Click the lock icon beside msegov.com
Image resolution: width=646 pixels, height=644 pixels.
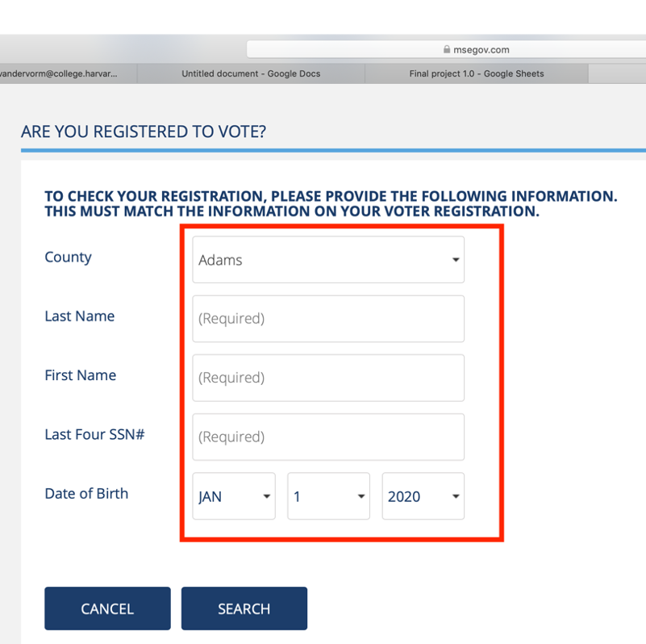coord(447,49)
